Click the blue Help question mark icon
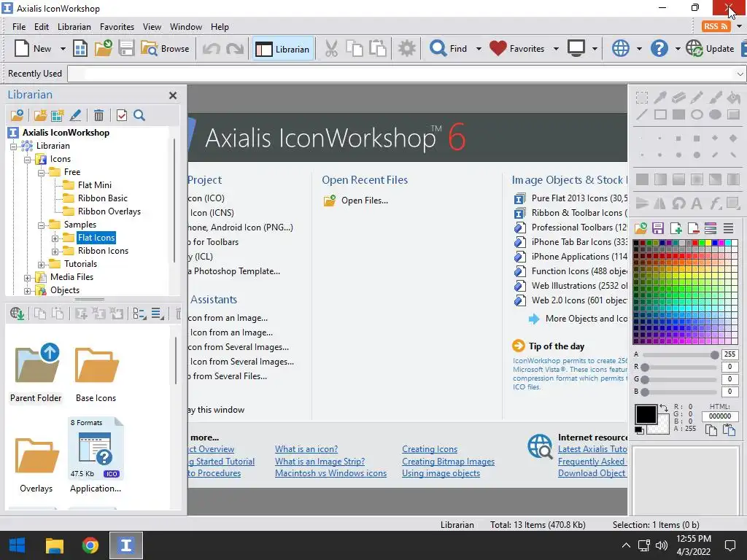The height and width of the screenshot is (560, 747). pos(659,49)
